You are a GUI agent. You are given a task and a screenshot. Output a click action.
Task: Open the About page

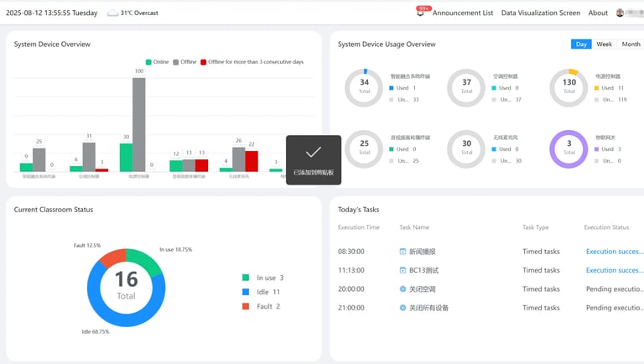(x=598, y=13)
